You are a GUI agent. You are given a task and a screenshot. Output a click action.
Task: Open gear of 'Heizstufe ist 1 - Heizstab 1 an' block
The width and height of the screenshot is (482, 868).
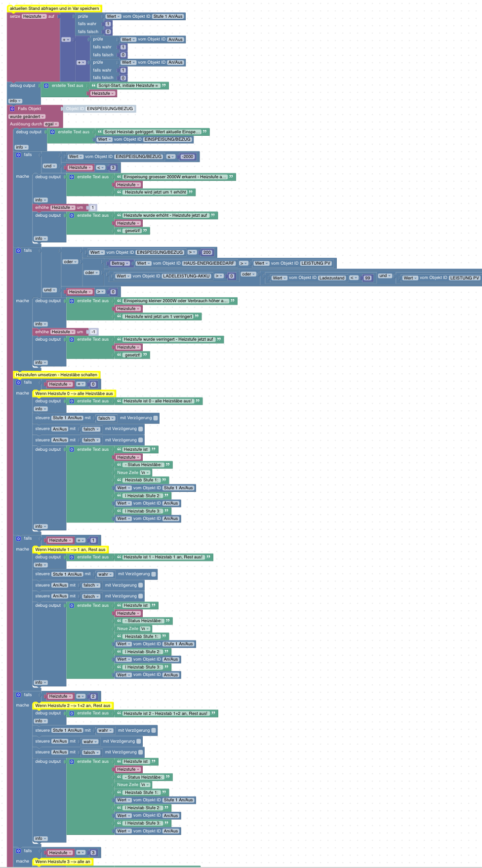point(72,557)
